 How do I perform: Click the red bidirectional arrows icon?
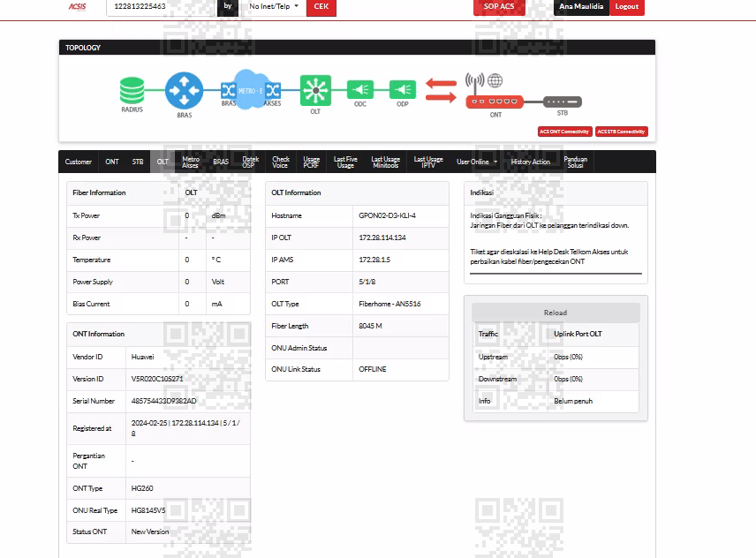[x=442, y=91]
